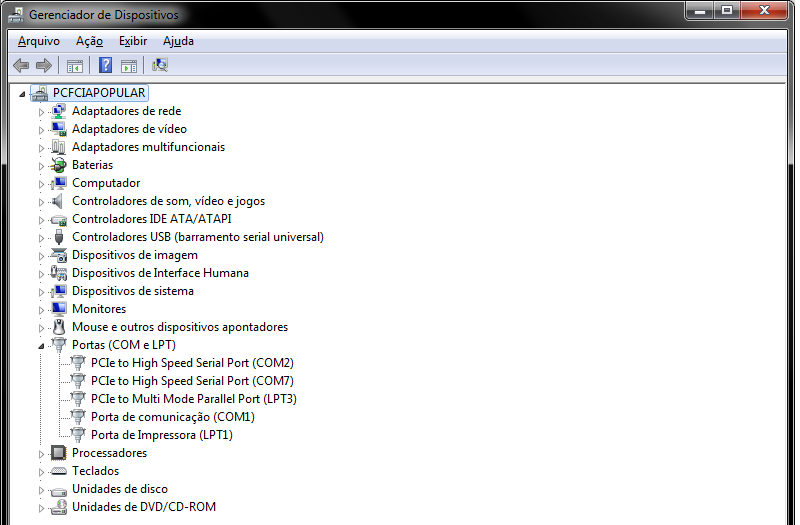Select Porta de comunicação (COM1)
This screenshot has height=525, width=800.
coord(172,417)
